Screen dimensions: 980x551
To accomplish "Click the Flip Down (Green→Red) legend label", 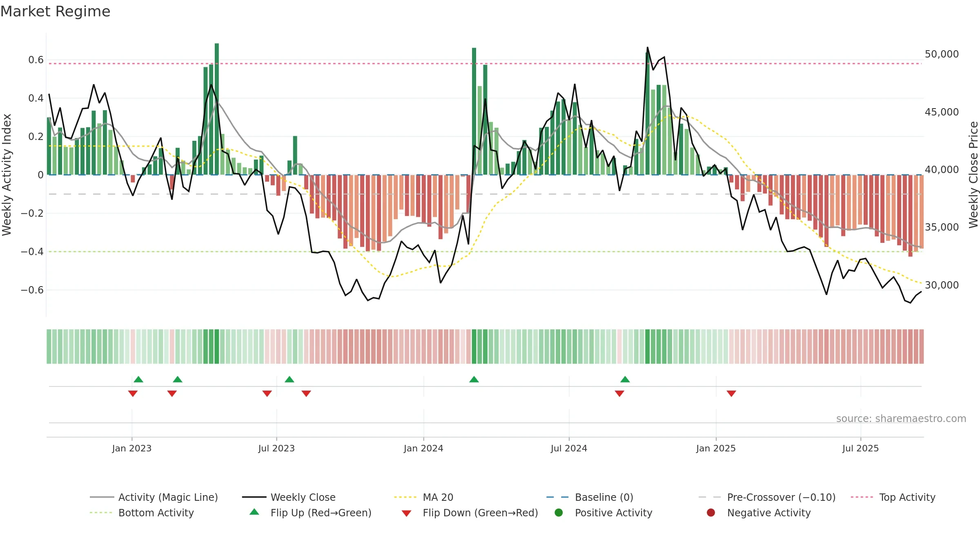I will (480, 513).
